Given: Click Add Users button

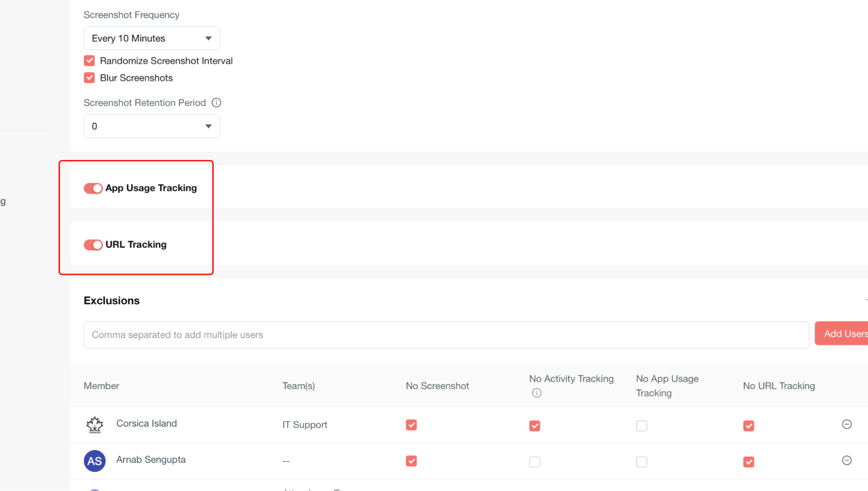Looking at the screenshot, I should coord(842,334).
